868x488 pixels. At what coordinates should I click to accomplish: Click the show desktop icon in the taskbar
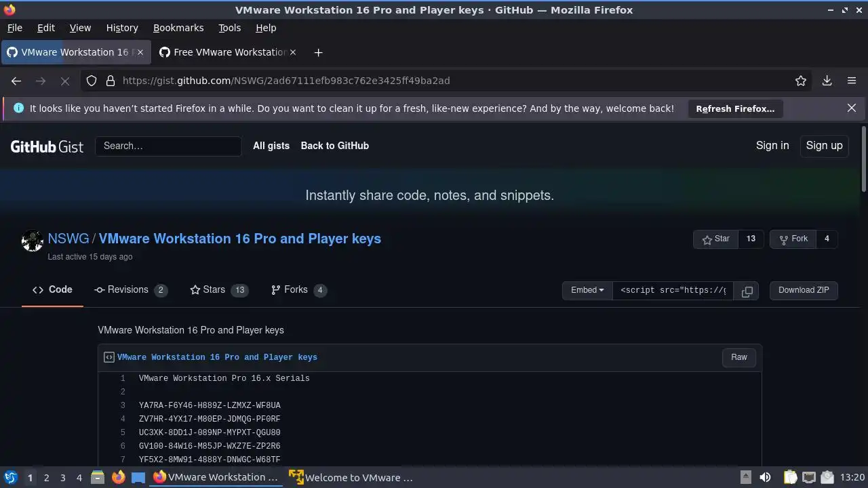[x=138, y=478]
